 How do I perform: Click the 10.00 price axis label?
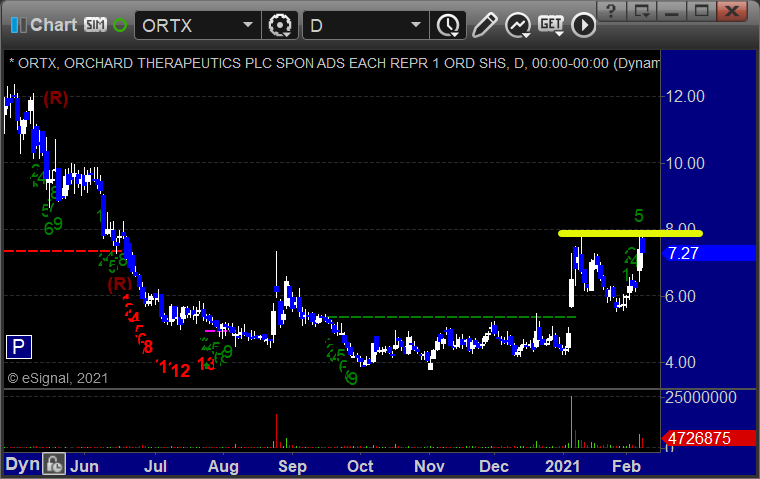pos(685,163)
